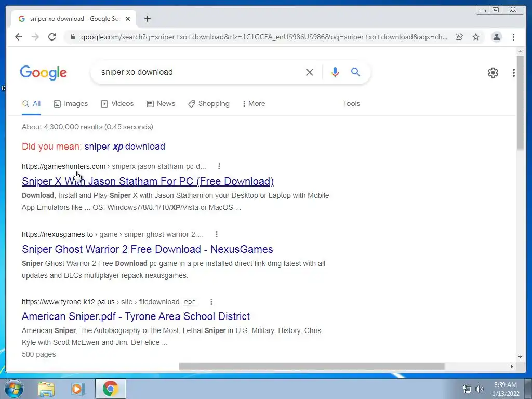Image resolution: width=532 pixels, height=399 pixels.
Task: Switch to the Shopping results tab
Action: (209, 103)
